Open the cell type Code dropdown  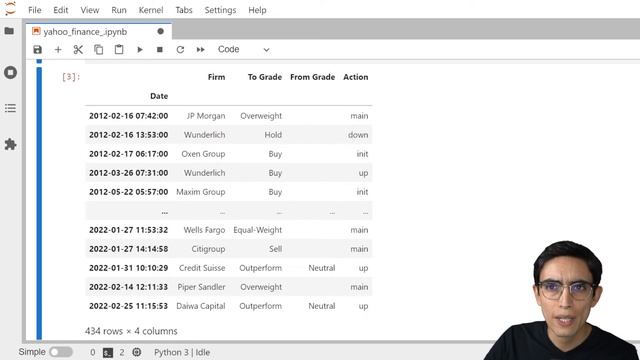[x=243, y=49]
